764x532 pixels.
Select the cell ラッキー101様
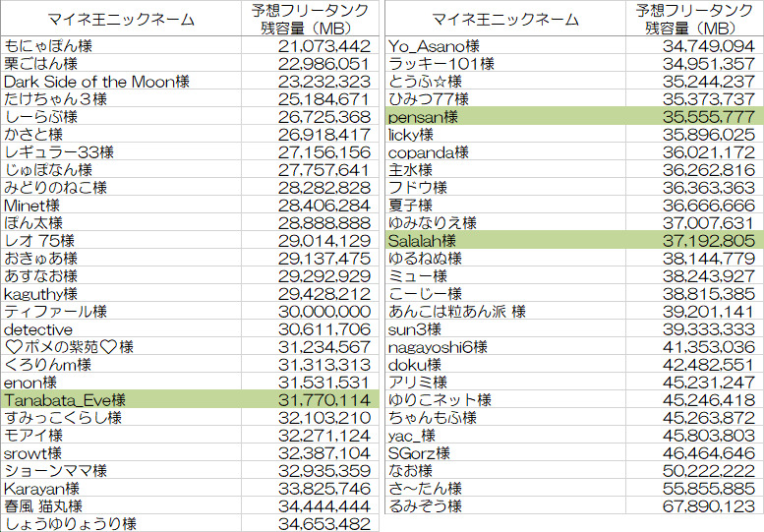point(505,63)
